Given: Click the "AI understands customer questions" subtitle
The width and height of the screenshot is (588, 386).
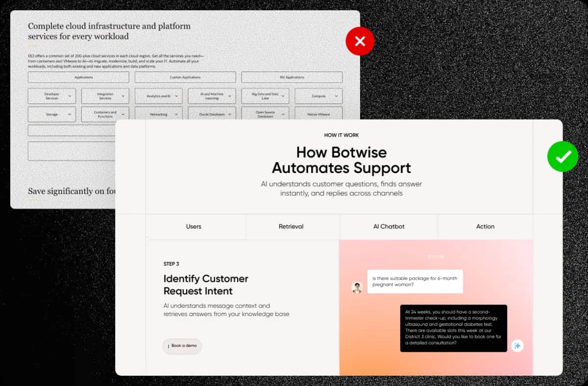Looking at the screenshot, I should coord(342,189).
